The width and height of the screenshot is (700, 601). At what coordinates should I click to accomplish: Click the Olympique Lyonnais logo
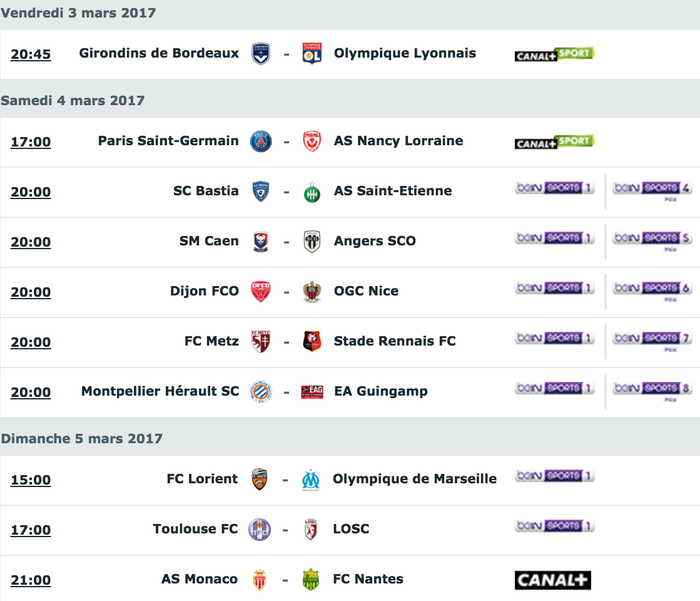click(312, 54)
